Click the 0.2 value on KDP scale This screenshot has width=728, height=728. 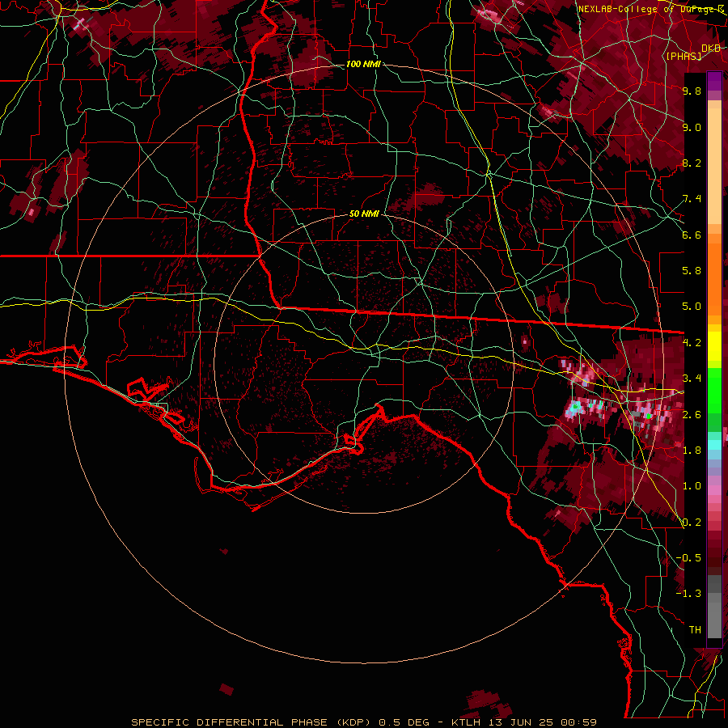point(692,523)
